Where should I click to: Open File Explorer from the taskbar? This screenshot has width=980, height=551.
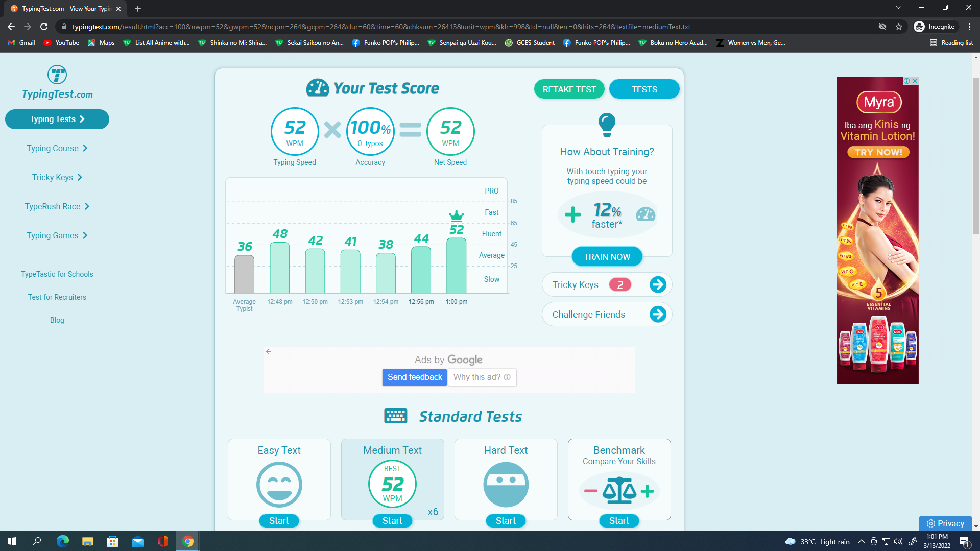[x=88, y=541]
